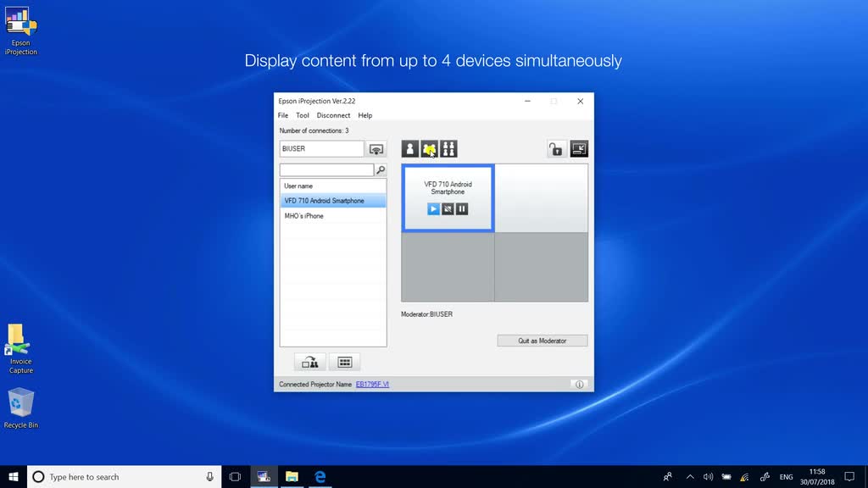
Task: Open the Tool menu
Action: (x=303, y=115)
